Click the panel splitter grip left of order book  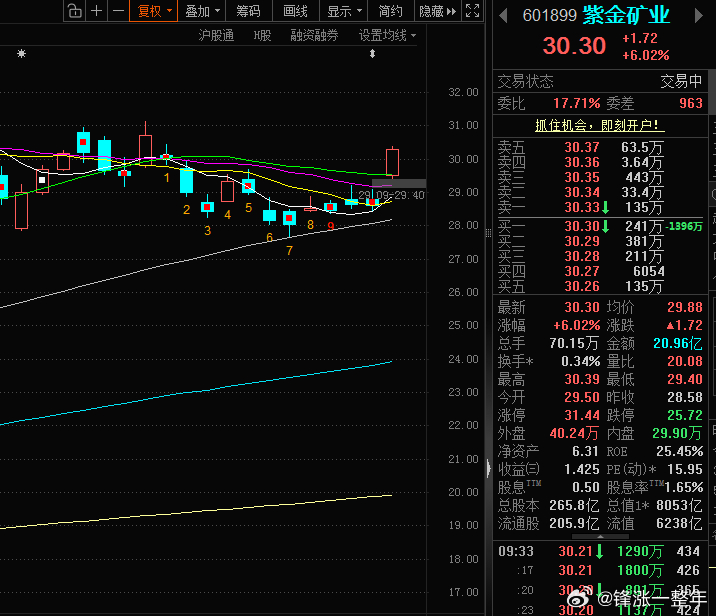tap(488, 233)
